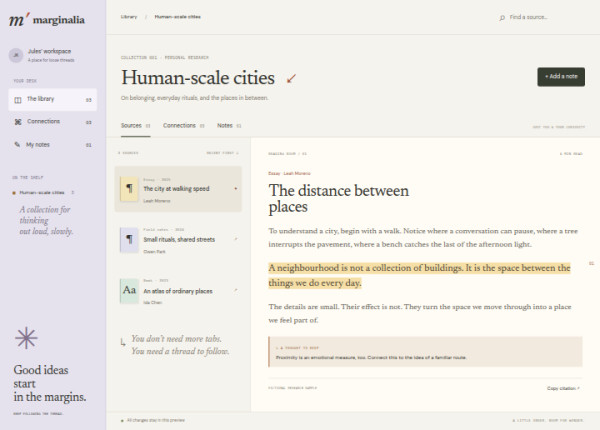Click the Human-scale cities page title
Image resolution: width=600 pixels, height=430 pixels.
198,78
